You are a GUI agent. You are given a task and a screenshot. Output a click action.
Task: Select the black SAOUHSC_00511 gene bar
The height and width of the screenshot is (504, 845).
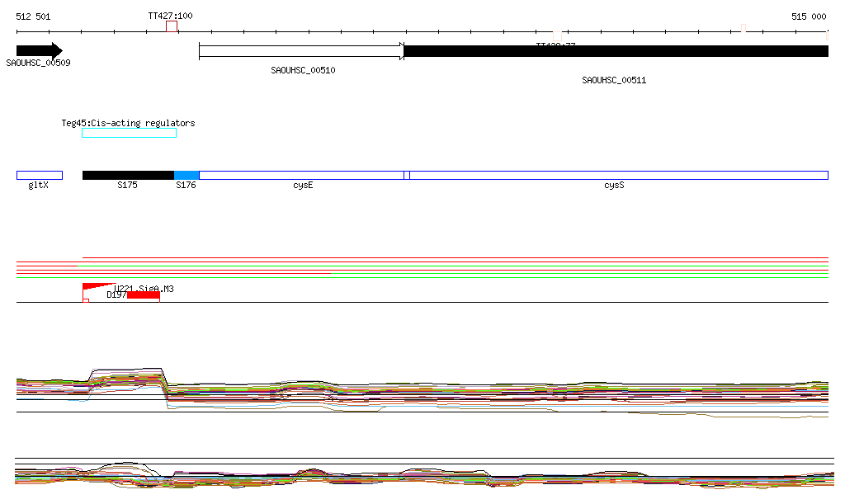click(x=616, y=51)
